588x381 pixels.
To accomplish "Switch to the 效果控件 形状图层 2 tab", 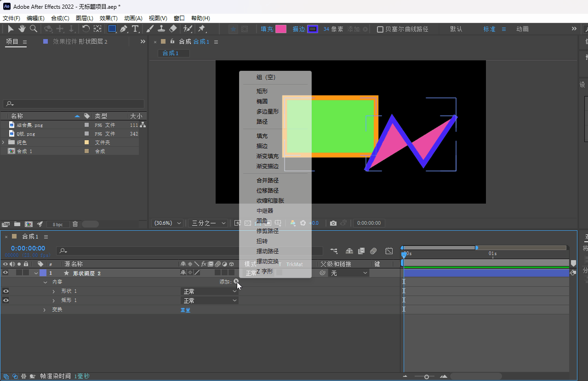I will click(x=80, y=42).
